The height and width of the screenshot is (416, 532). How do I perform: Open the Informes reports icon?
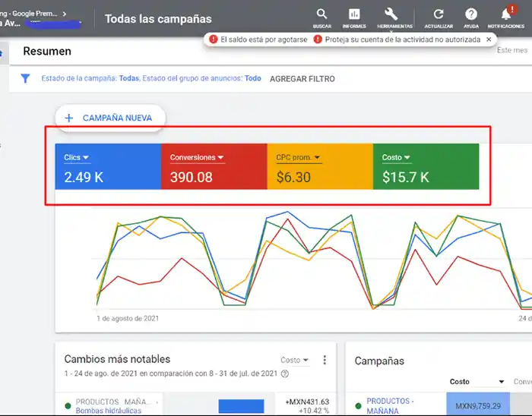click(x=354, y=18)
